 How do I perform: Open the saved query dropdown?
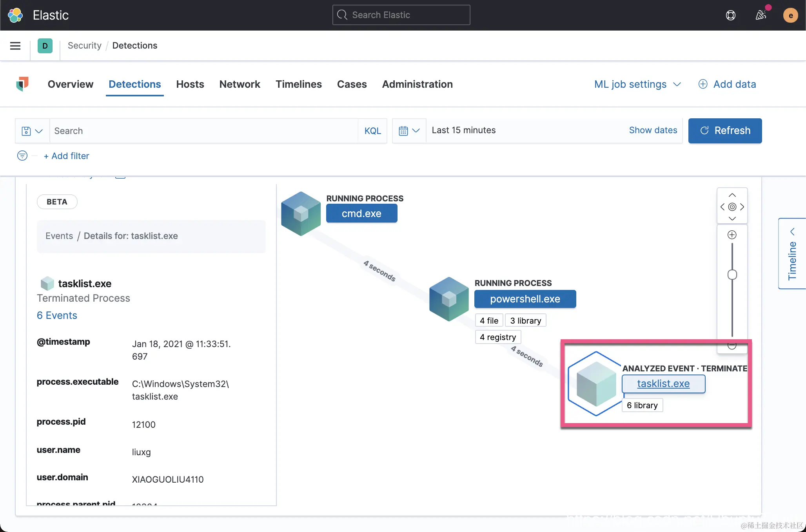[32, 131]
